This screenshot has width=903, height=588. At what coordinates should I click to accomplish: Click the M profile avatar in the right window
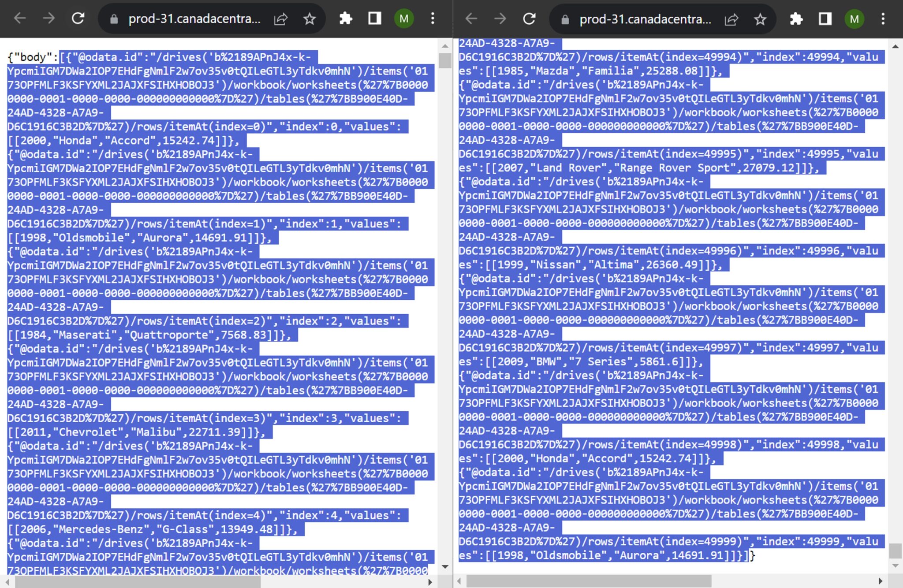(x=854, y=19)
